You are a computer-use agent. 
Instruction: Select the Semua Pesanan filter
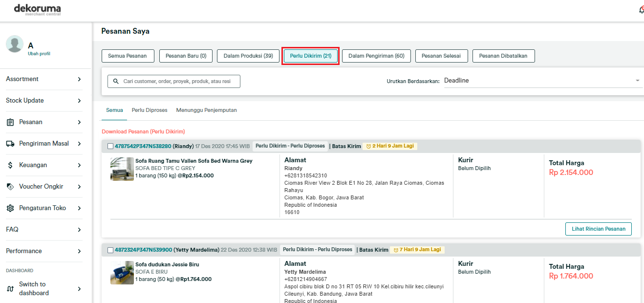point(128,56)
